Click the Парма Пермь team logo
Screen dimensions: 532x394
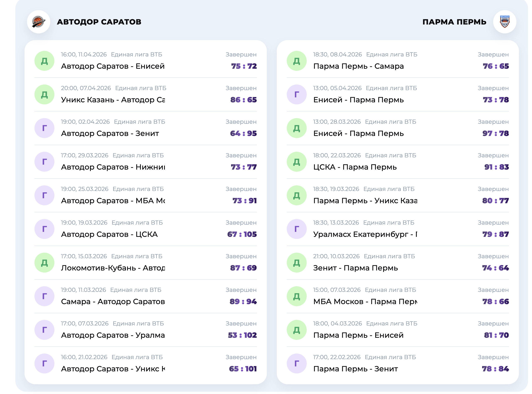(504, 22)
